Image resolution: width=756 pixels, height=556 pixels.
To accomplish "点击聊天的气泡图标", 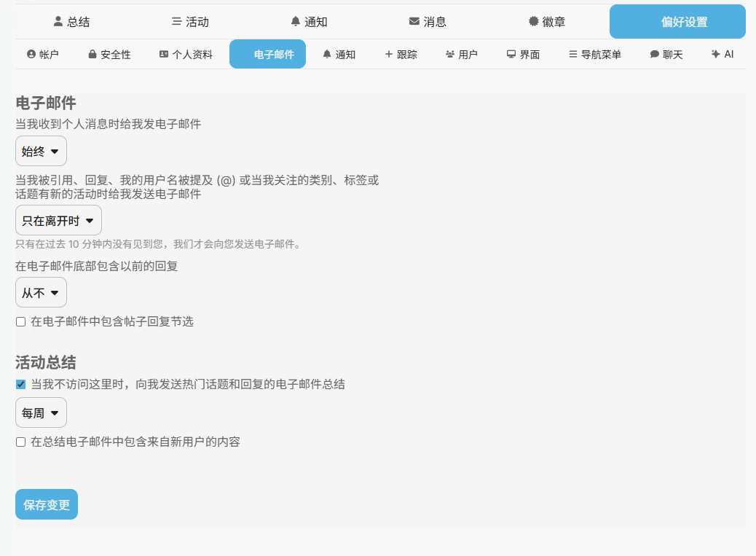I will [x=654, y=55].
